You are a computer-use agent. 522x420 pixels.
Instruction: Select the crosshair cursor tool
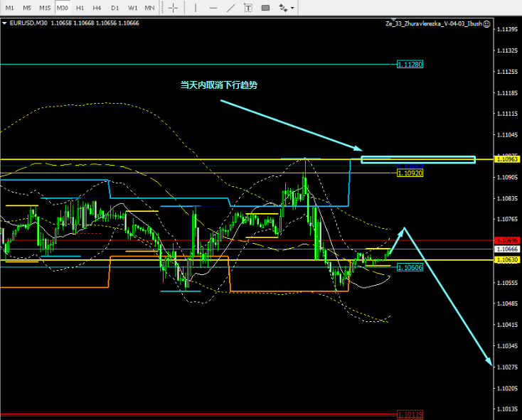coord(173,8)
